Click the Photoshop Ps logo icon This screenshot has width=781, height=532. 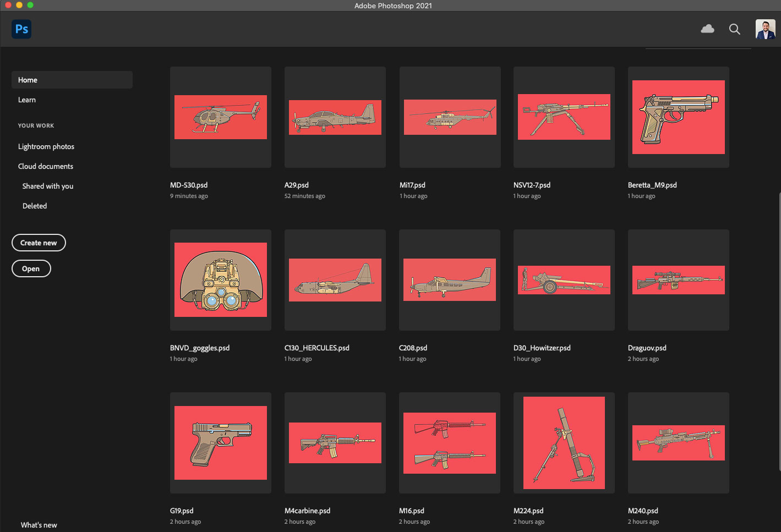tap(21, 29)
